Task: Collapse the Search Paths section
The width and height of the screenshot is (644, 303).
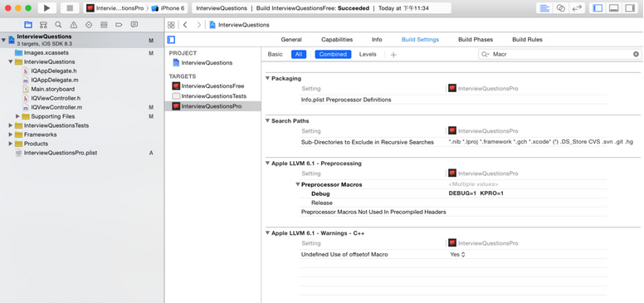Action: tap(267, 120)
